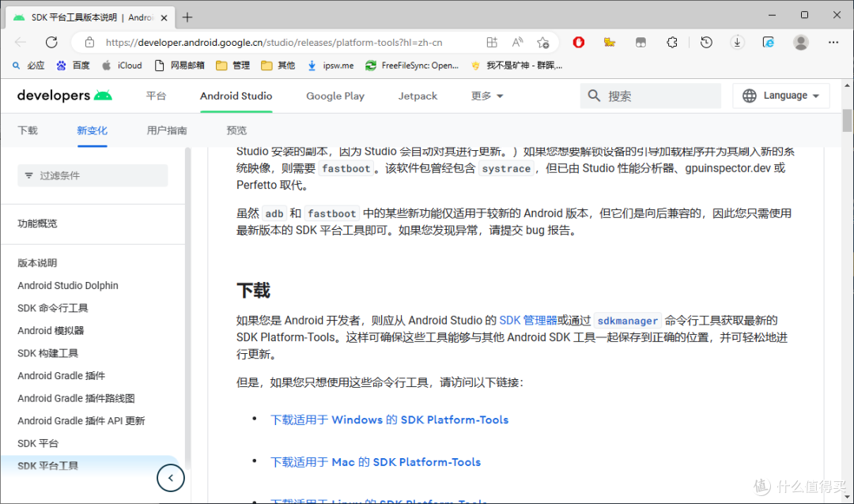Switch to 预览 sub-tab
The width and height of the screenshot is (854, 504).
click(236, 130)
